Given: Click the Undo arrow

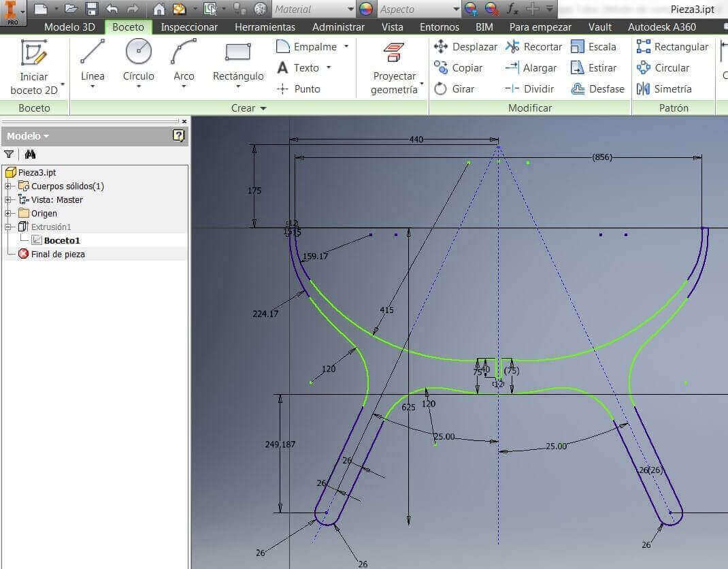Looking at the screenshot, I should point(112,9).
